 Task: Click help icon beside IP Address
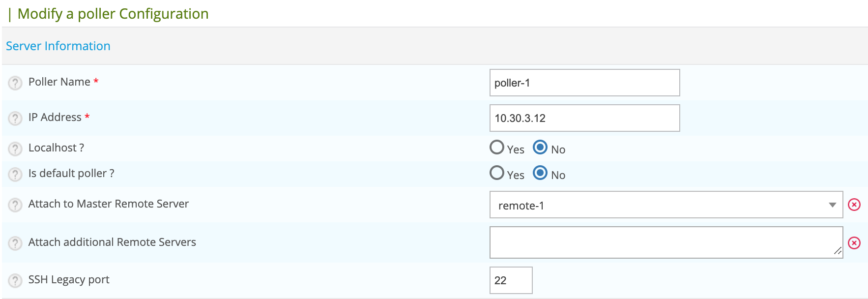tap(15, 119)
